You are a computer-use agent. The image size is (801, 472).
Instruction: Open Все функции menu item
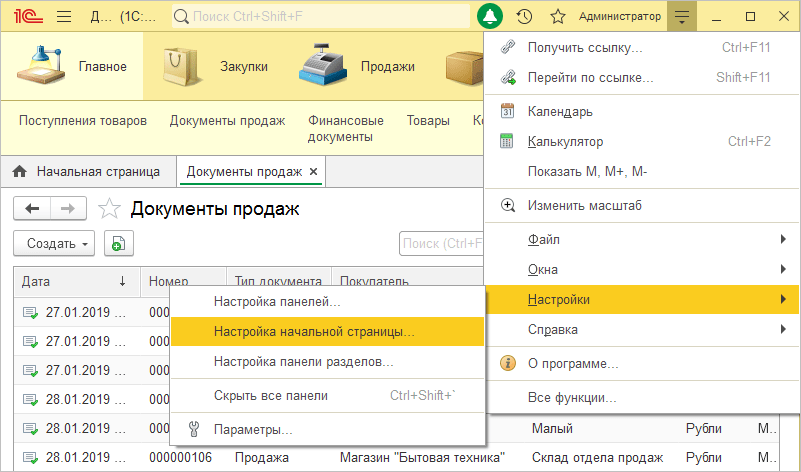(642, 397)
